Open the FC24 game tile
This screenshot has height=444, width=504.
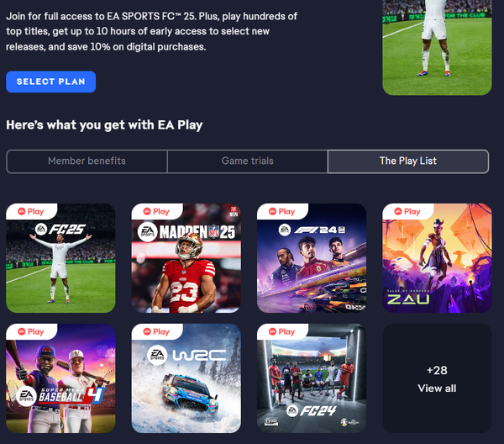click(312, 378)
